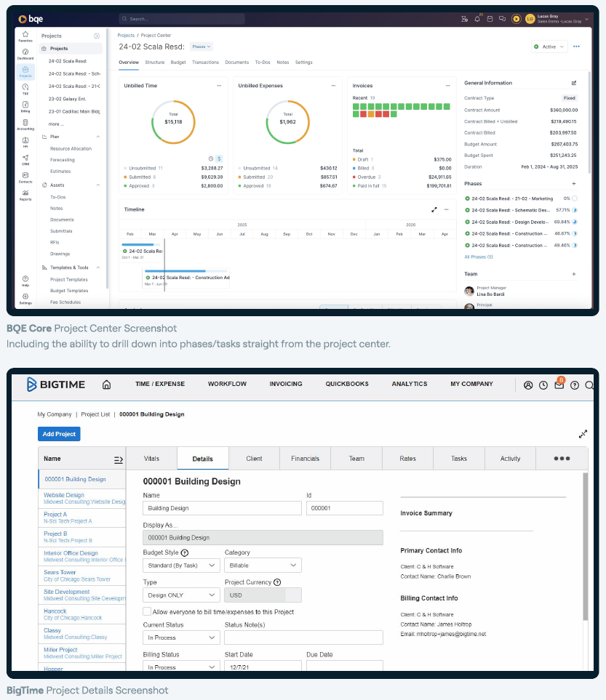Expand the Lucas Gray account menu
606x700 pixels.
click(587, 19)
